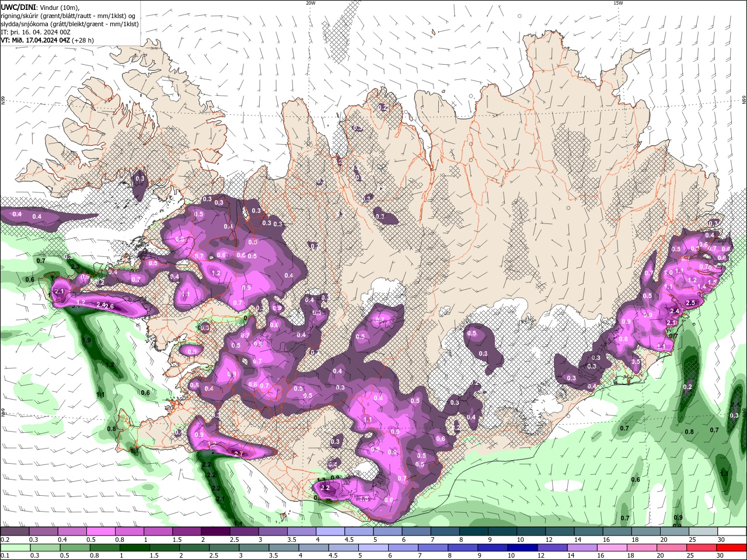Pick the darkest purple 2–2.5 swatch in the snow scale
The image size is (747, 560).
tap(215, 531)
